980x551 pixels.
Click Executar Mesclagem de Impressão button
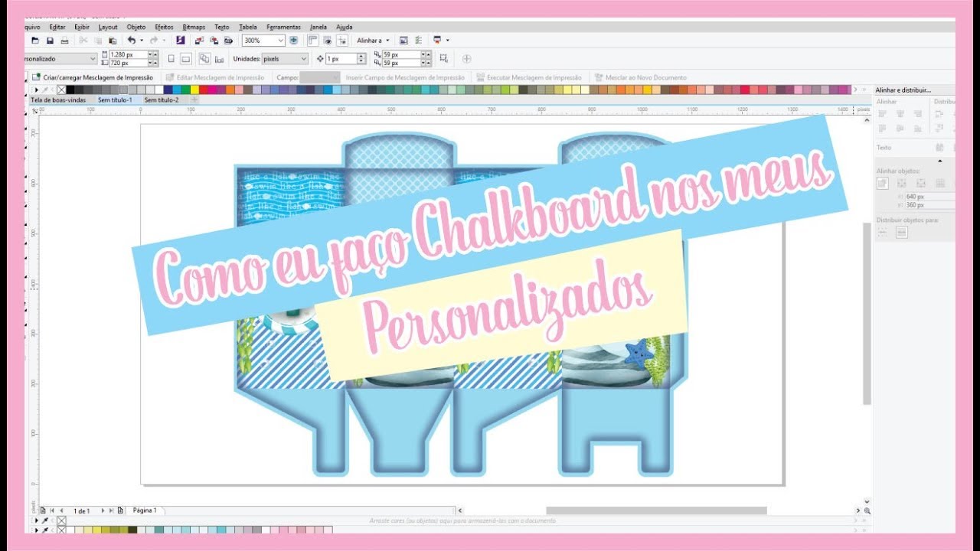point(529,77)
